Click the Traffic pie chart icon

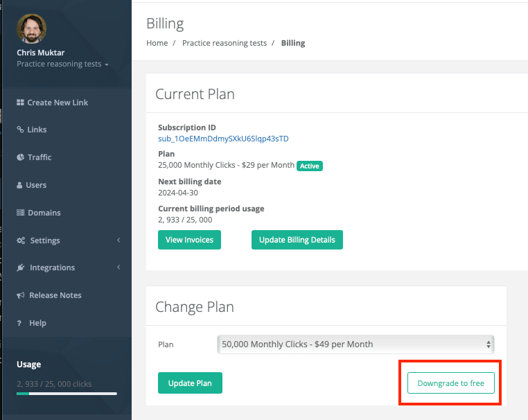point(21,157)
